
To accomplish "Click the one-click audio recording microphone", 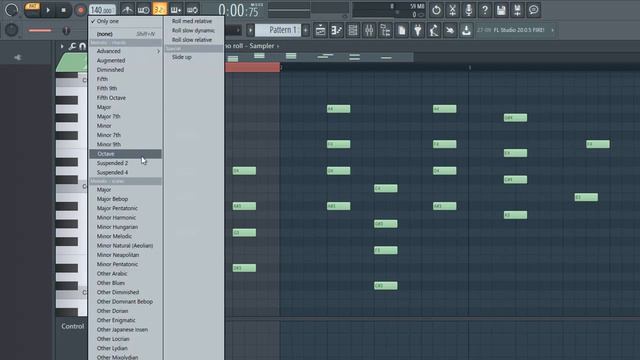I will pyautogui.click(x=469, y=10).
